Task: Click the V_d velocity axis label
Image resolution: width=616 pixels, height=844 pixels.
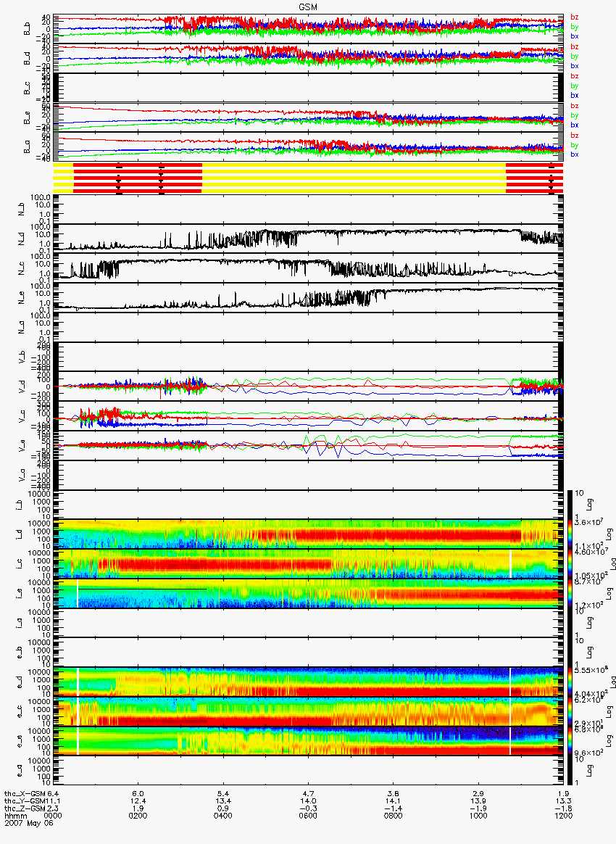Action: coord(22,386)
